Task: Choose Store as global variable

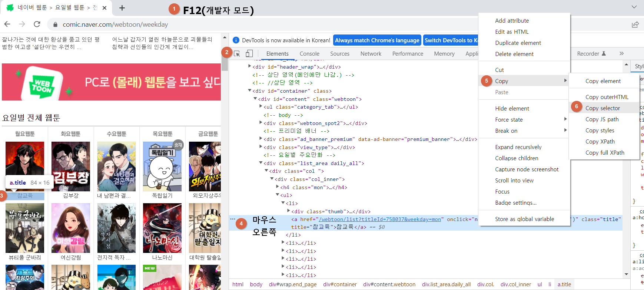Action: [x=524, y=219]
